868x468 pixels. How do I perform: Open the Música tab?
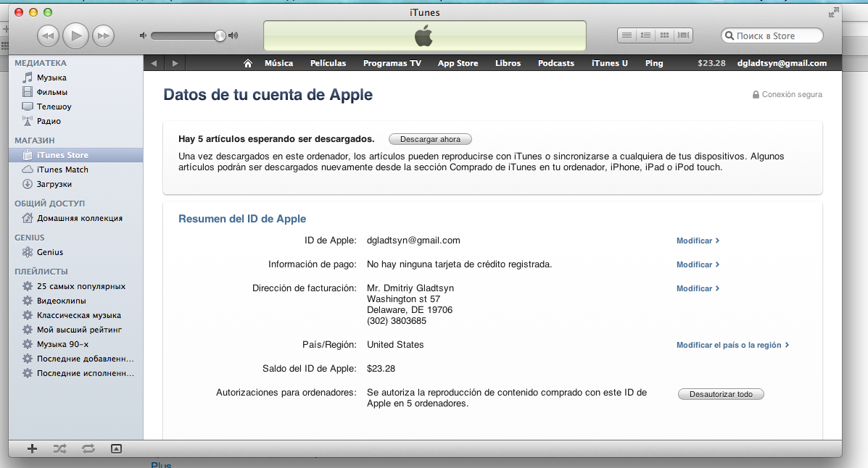tap(279, 63)
